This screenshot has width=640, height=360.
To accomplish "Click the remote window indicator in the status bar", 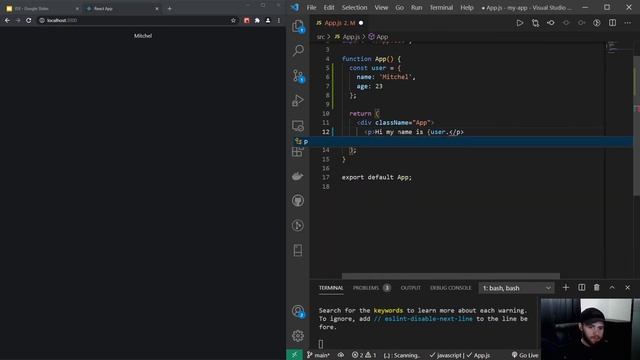I will tap(294, 355).
